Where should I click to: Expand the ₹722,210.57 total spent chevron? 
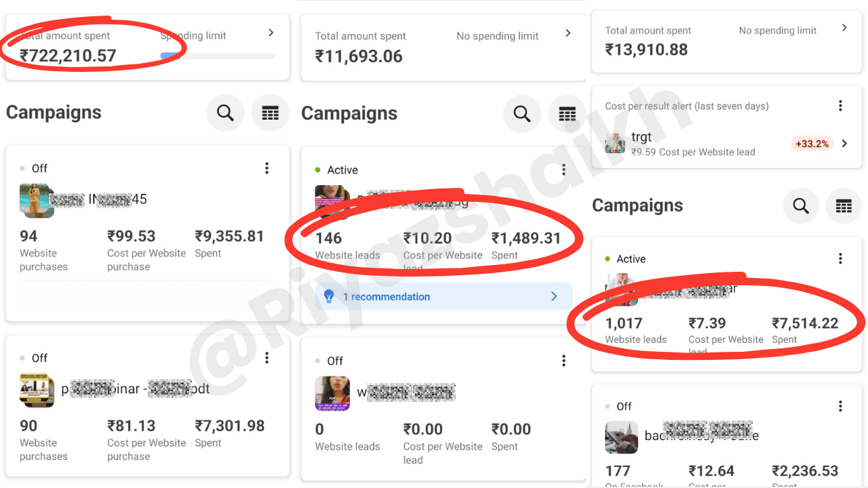point(271,33)
